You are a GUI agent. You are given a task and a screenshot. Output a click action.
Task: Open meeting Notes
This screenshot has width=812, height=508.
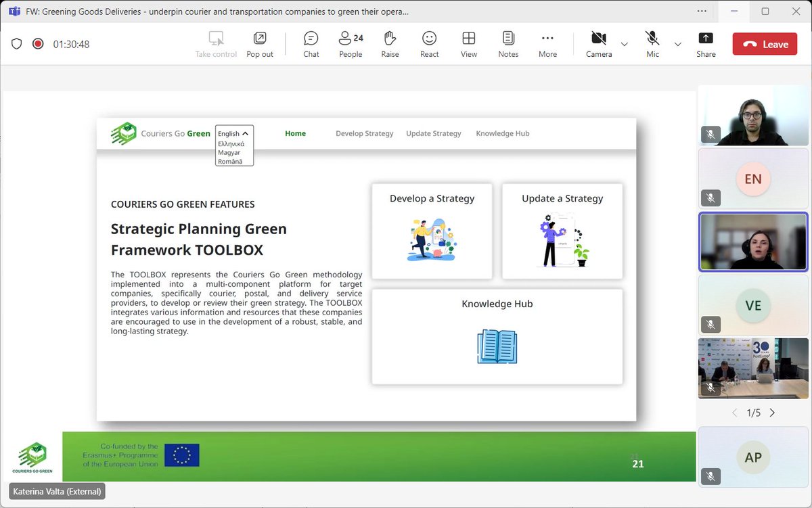(x=508, y=45)
